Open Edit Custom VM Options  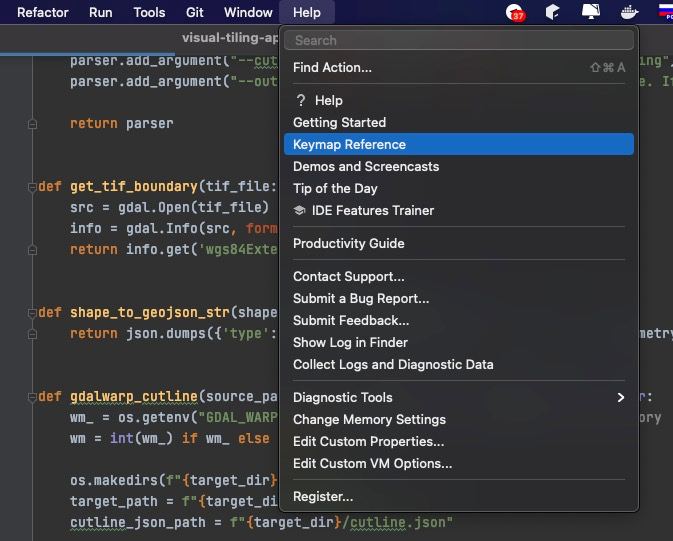(372, 463)
